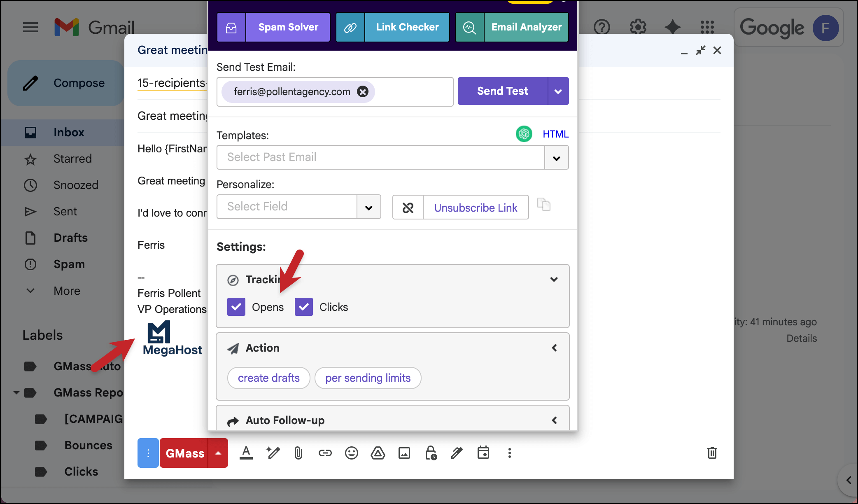
Task: Click the insert photo icon
Action: (404, 453)
